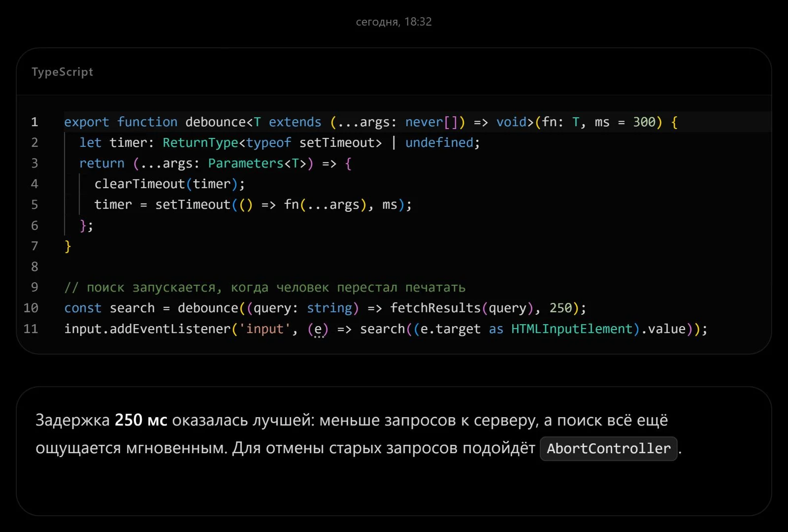Click the Russian comment on line 9

(x=265, y=288)
